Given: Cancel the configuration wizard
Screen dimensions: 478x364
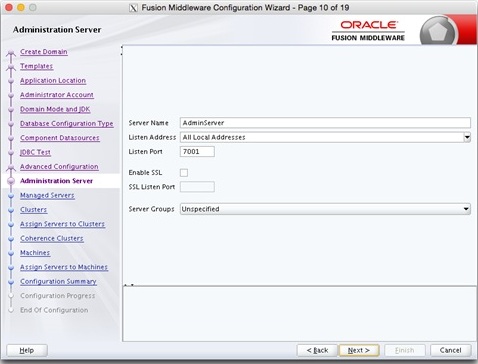Looking at the screenshot, I should 450,350.
